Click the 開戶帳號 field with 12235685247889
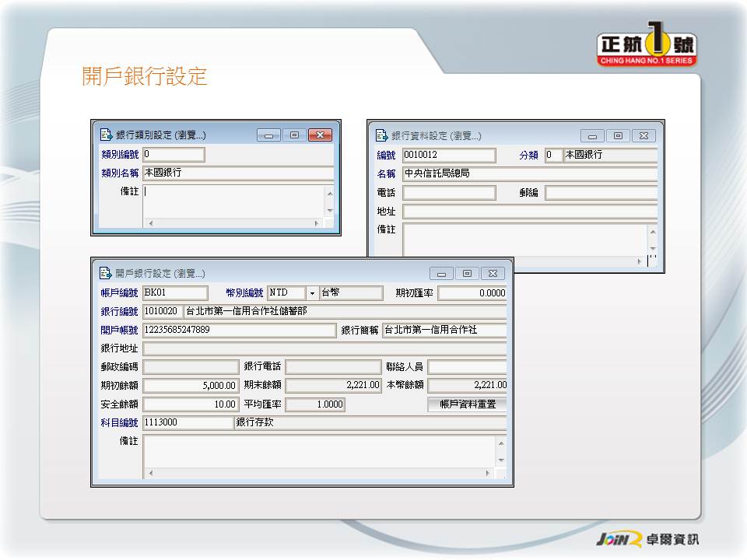This screenshot has height=560, width=747. pos(239,331)
